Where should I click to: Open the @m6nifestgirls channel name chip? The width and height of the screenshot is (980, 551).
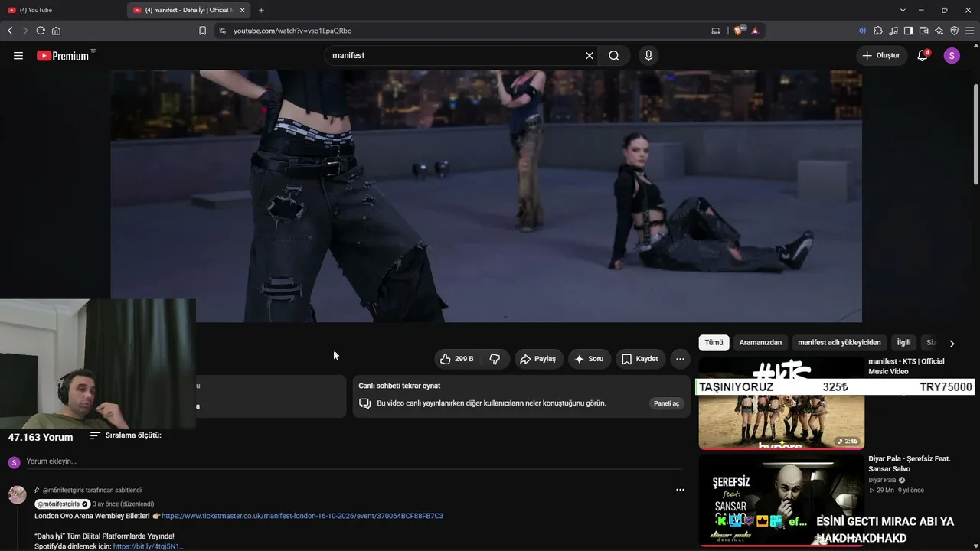pyautogui.click(x=63, y=504)
